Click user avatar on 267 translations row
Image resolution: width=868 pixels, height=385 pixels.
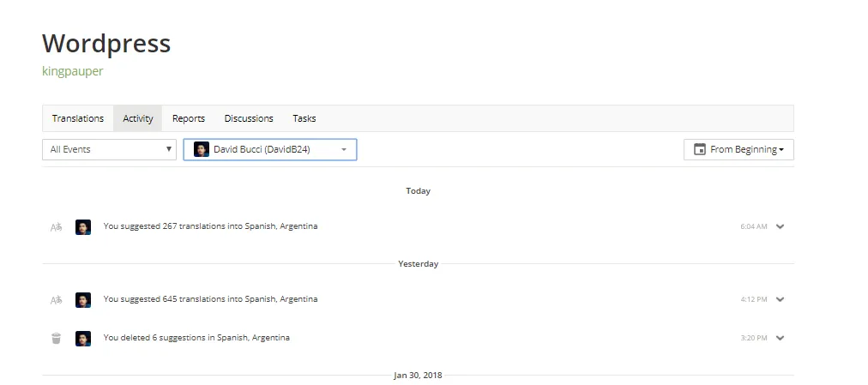(83, 226)
